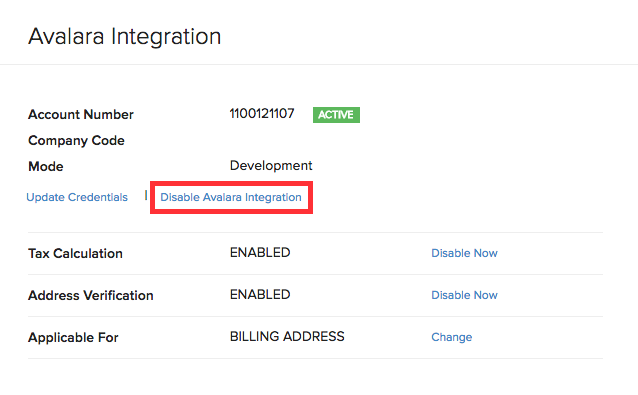Screen dimensions: 638x395
Task: Click the Address Verification label
Action: (91, 295)
